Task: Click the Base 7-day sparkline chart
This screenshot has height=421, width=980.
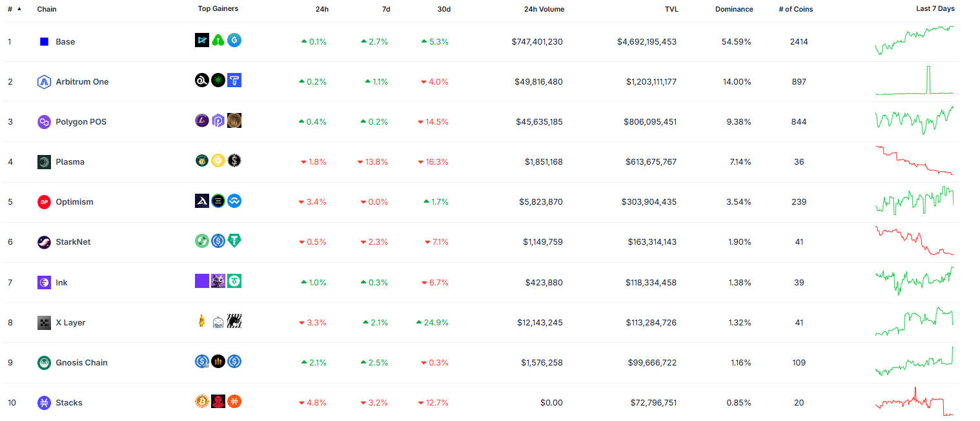Action: pyautogui.click(x=914, y=40)
